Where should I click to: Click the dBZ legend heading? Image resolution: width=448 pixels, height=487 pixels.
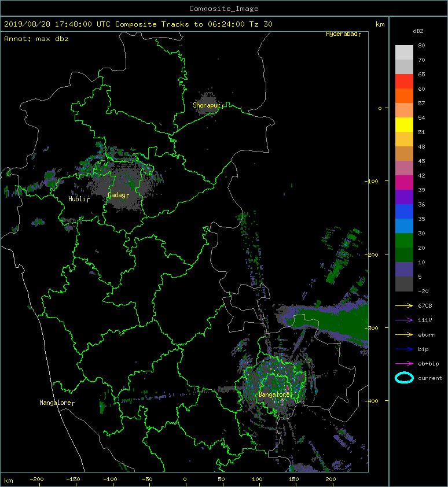pyautogui.click(x=418, y=31)
